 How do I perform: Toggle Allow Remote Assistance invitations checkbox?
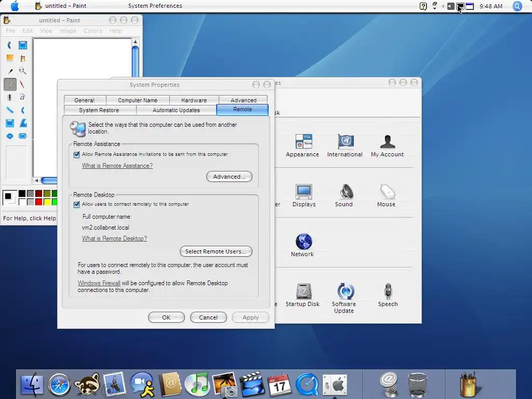coord(77,154)
